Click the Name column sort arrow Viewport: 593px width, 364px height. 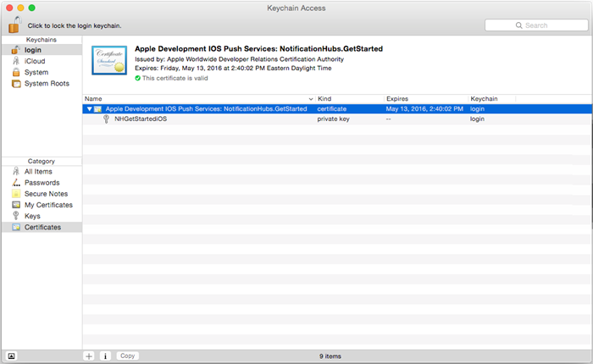pyautogui.click(x=311, y=99)
